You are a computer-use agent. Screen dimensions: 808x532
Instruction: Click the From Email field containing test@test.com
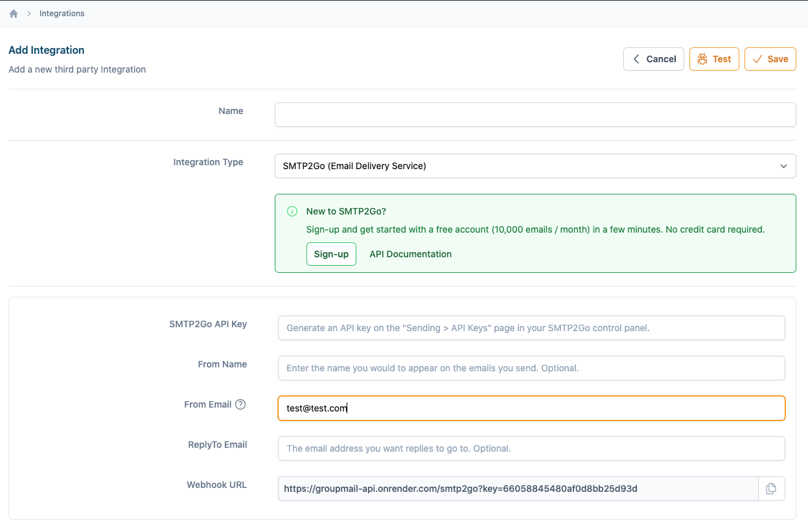point(531,408)
